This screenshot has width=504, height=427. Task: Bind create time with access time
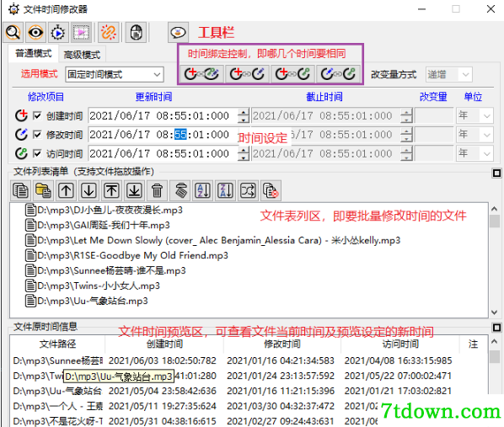292,74
